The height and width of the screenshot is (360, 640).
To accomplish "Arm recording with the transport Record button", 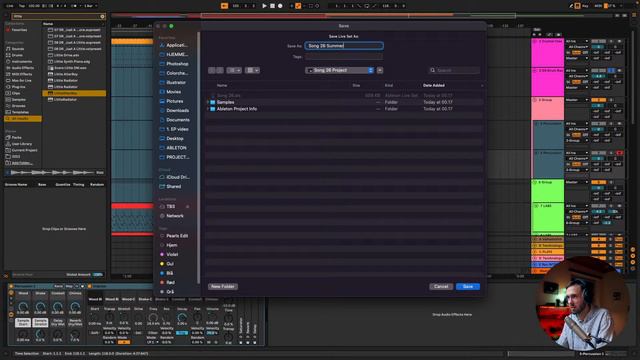I will (x=280, y=6).
